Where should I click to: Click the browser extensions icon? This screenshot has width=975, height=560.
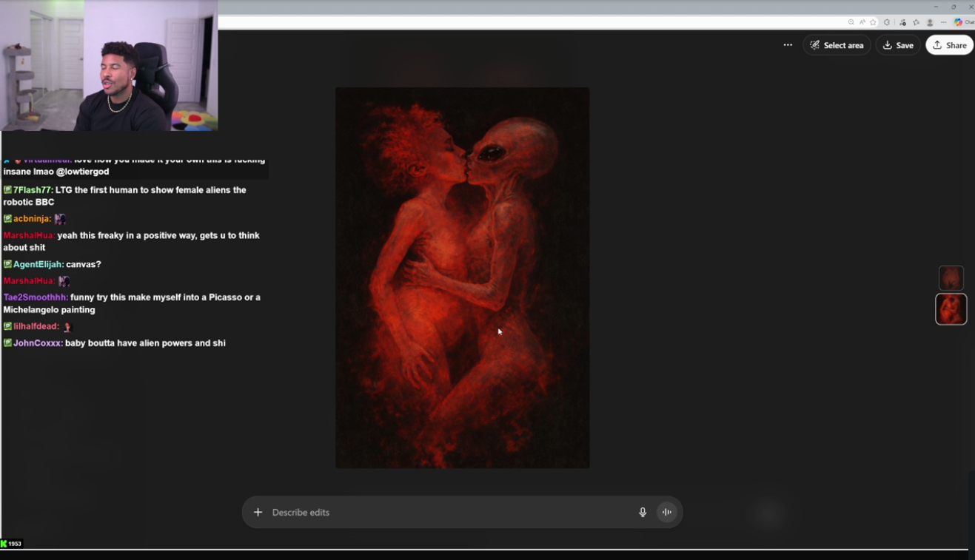[x=887, y=22]
